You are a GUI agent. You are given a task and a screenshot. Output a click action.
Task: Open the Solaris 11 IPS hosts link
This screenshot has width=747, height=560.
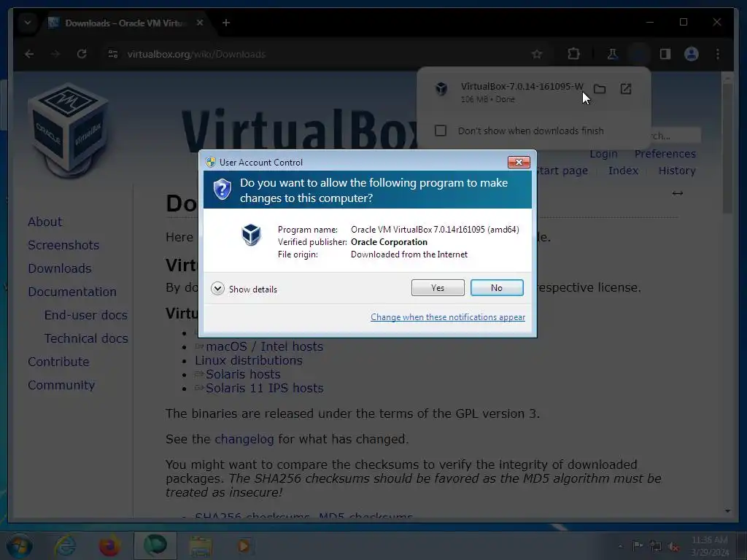[264, 388]
